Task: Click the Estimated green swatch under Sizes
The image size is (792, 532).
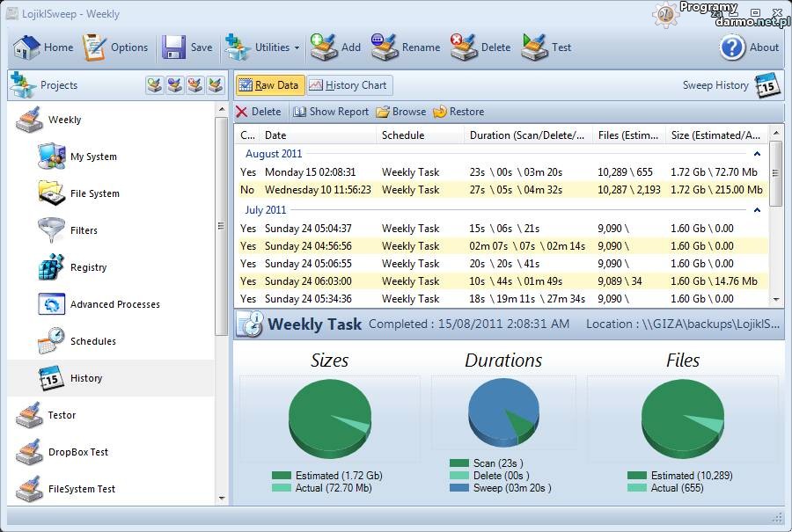Action: 282,476
